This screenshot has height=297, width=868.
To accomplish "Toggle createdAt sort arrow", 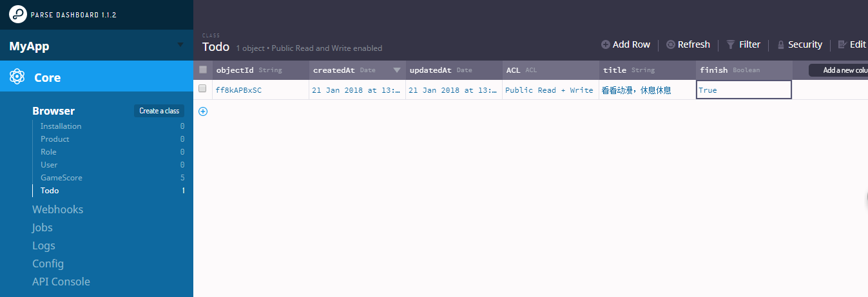I will [397, 70].
